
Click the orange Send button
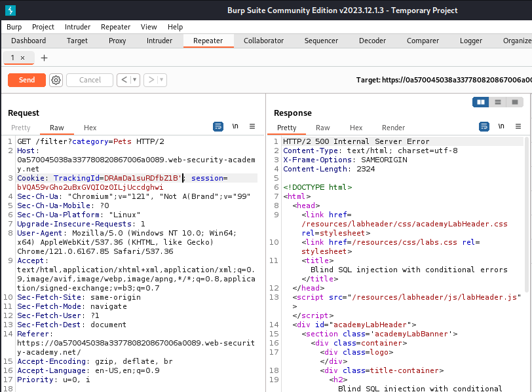point(27,80)
